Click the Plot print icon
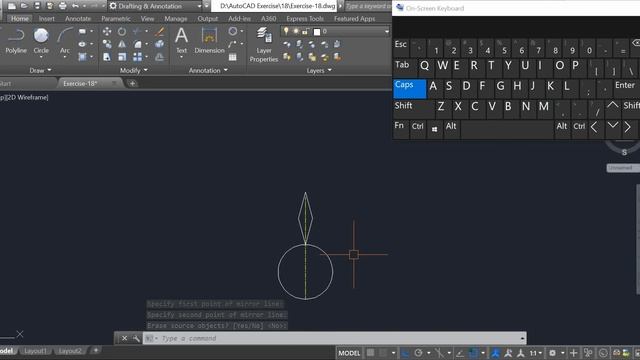This screenshot has height=360, width=640. coord(62,6)
